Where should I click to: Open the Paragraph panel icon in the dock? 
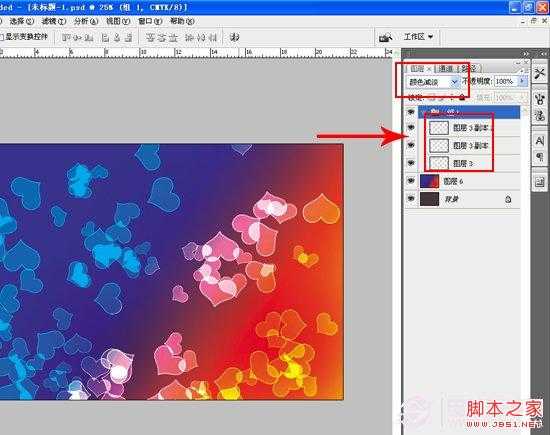pos(539,156)
